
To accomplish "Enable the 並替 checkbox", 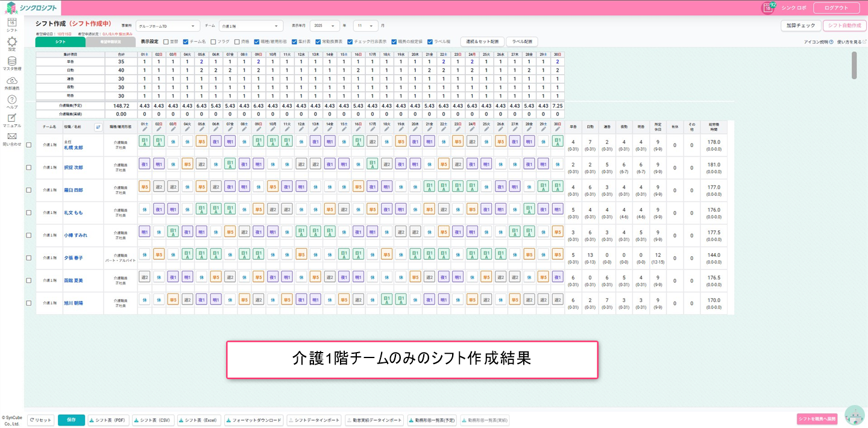I will tap(166, 42).
